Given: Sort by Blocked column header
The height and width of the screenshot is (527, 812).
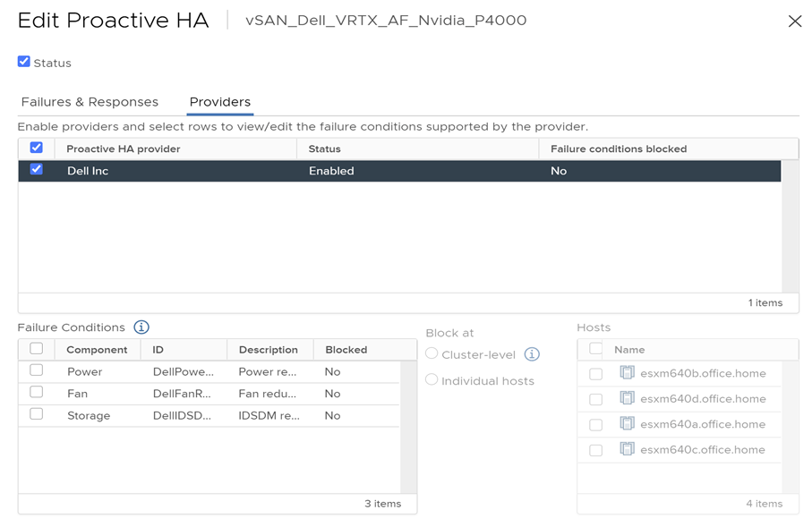Looking at the screenshot, I should [346, 350].
